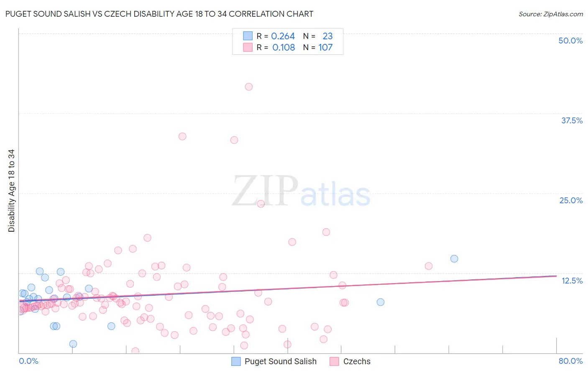This screenshot has width=588, height=373.
Task: Click the ZIPatlas watermark logo
Action: tap(301, 191)
